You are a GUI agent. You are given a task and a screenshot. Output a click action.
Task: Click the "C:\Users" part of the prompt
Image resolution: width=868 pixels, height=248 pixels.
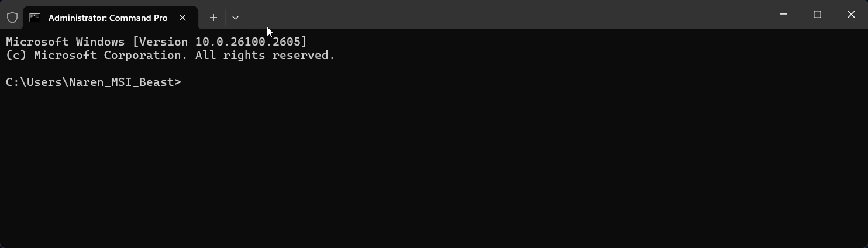tap(33, 82)
